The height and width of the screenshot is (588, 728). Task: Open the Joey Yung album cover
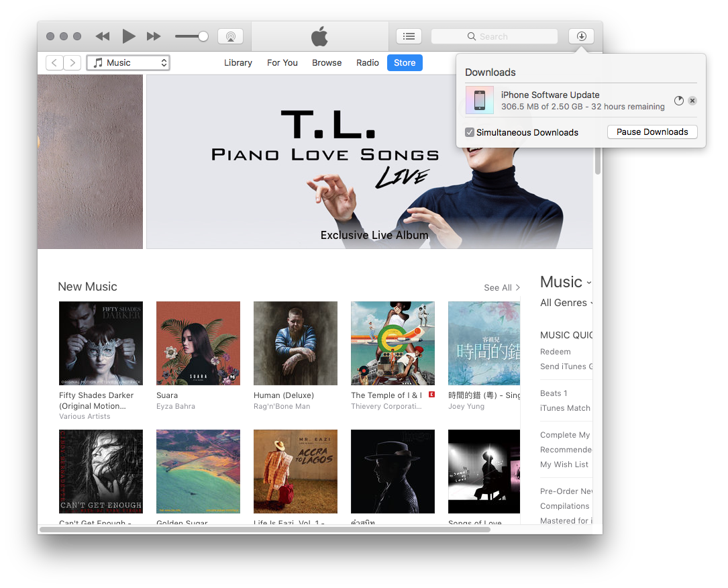tap(484, 343)
